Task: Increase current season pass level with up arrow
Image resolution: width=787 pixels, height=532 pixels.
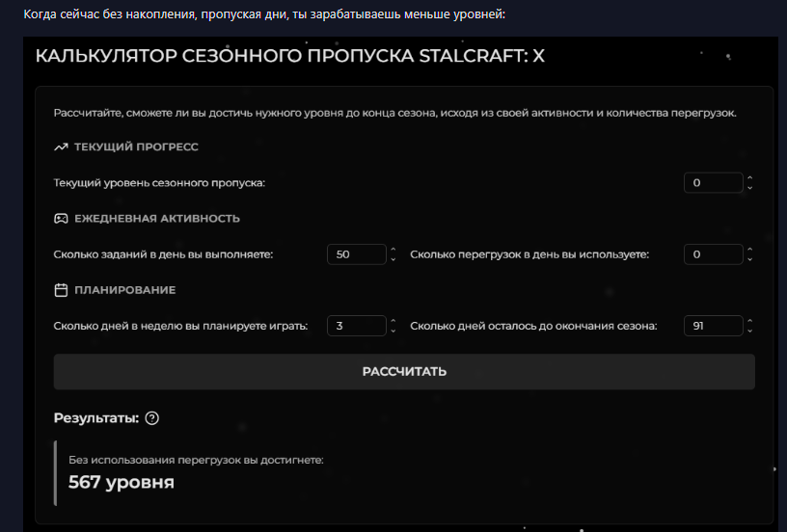Action: [x=749, y=178]
